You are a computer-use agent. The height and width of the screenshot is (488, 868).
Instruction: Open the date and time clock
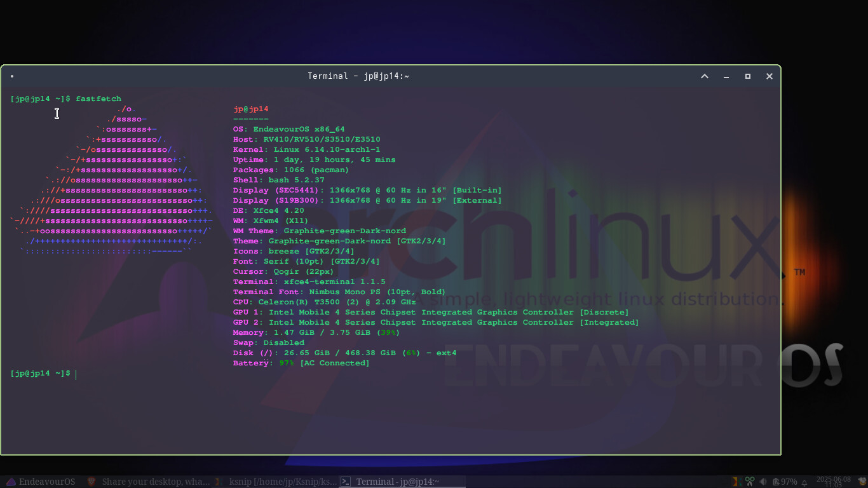pos(833,482)
